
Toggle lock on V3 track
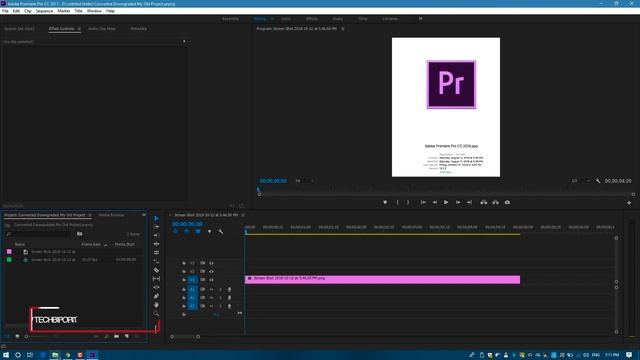click(184, 263)
